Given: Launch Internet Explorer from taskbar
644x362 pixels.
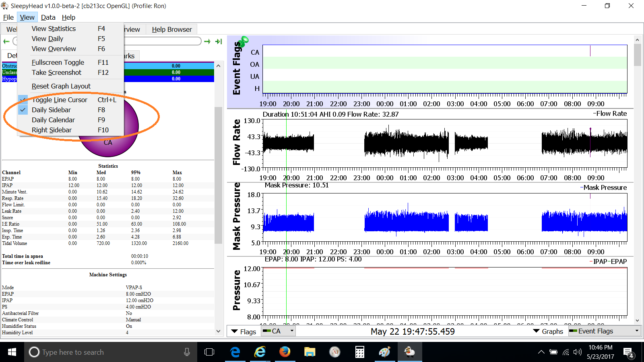Looking at the screenshot, I should pos(260,352).
